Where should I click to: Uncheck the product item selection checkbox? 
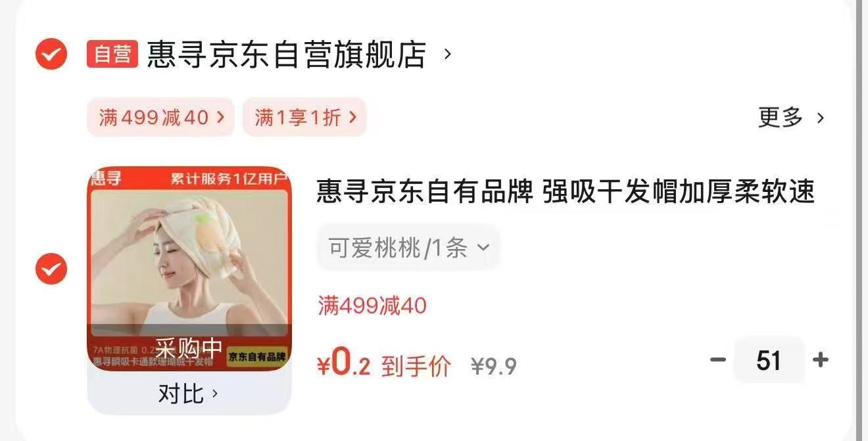51,269
